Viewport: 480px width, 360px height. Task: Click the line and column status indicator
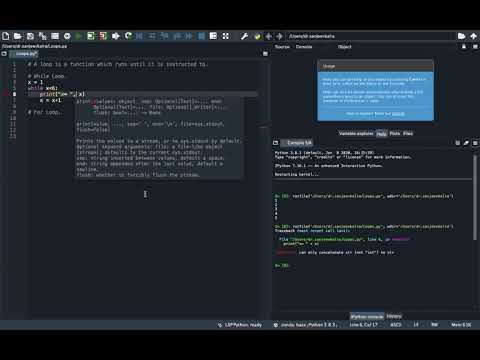pos(363,325)
